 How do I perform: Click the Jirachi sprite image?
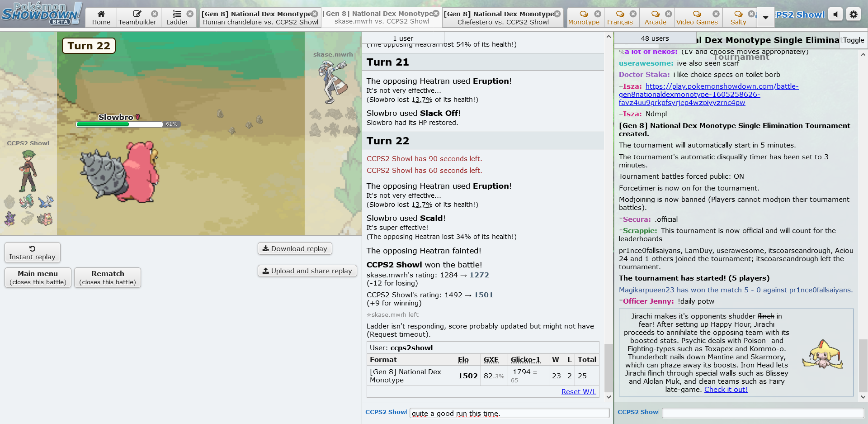(823, 354)
